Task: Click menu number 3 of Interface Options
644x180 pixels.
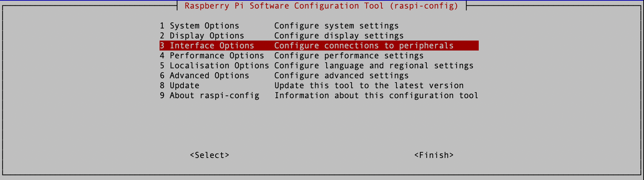Action: pos(162,46)
